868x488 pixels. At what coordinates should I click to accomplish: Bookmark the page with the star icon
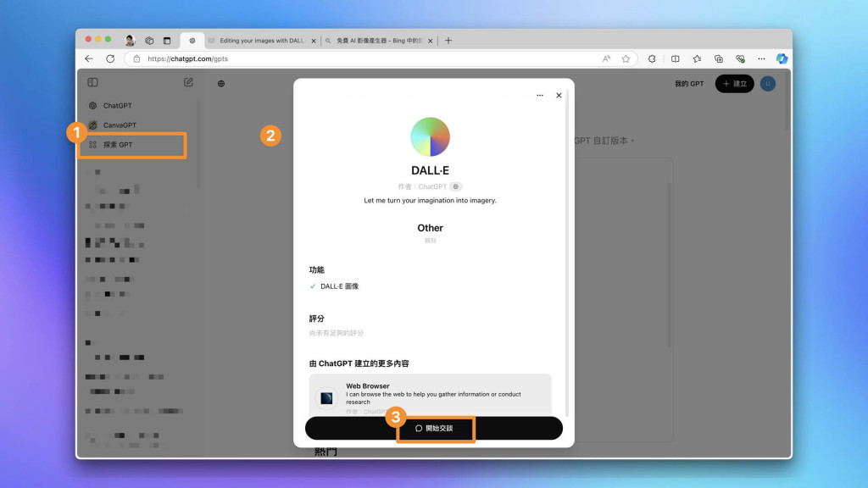(626, 58)
